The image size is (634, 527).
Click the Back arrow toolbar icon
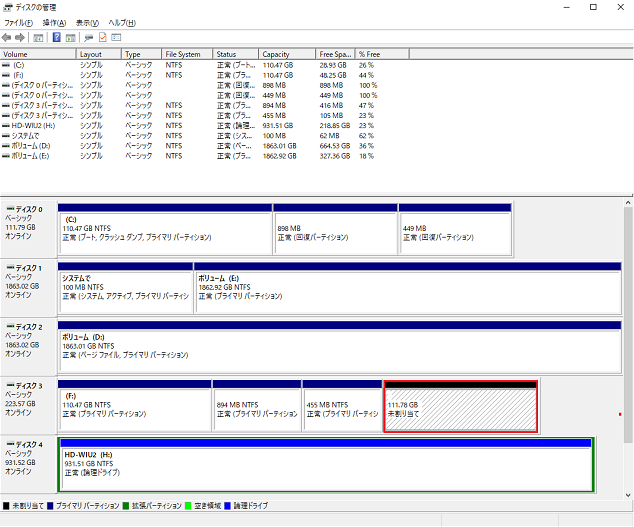point(6,38)
